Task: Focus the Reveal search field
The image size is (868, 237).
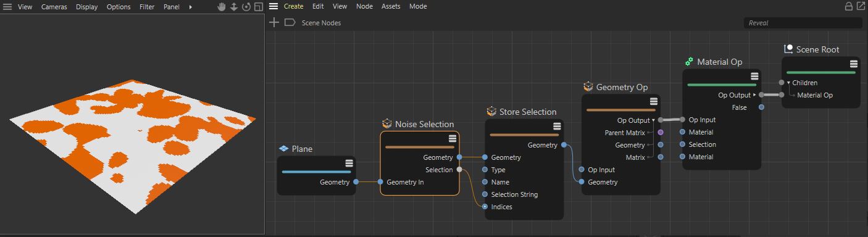Action: point(803,23)
